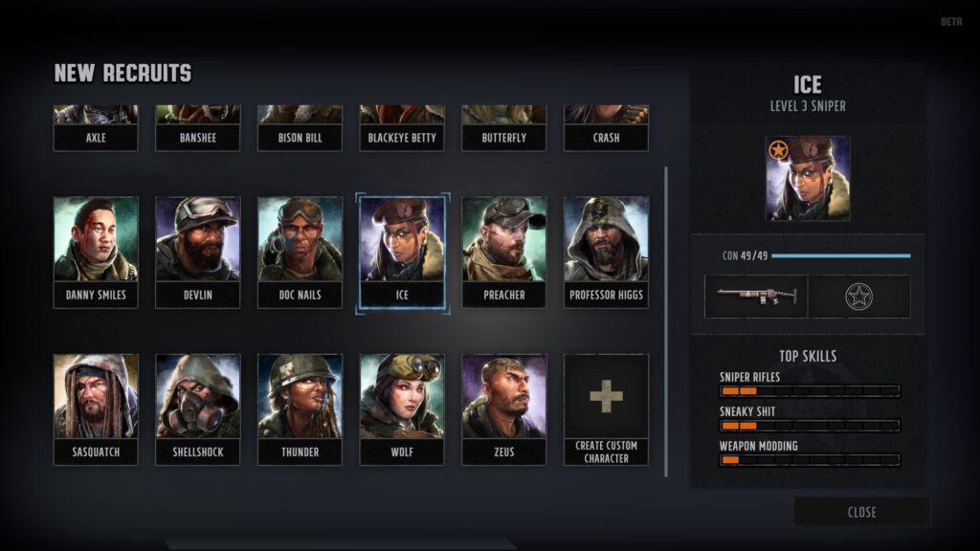Select the Thunder recruit portrait
The height and width of the screenshot is (551, 980).
(x=300, y=409)
